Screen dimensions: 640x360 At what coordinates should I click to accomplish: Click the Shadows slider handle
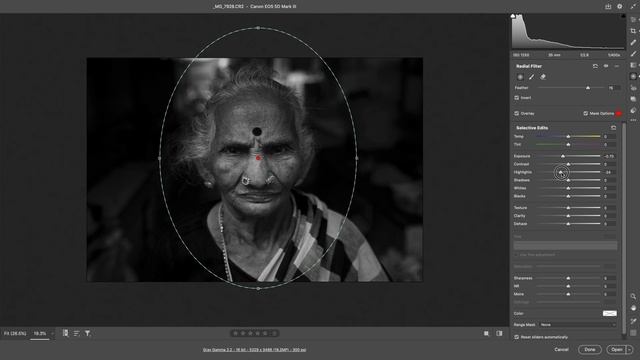click(x=568, y=180)
